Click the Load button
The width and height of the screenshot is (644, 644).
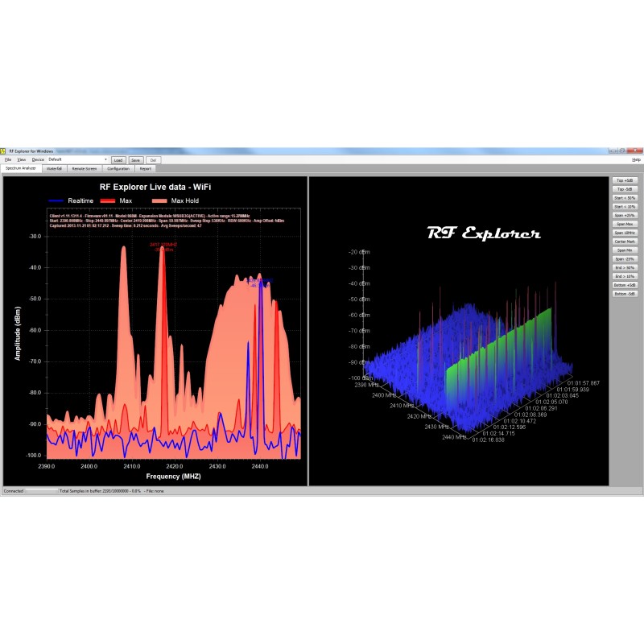118,160
